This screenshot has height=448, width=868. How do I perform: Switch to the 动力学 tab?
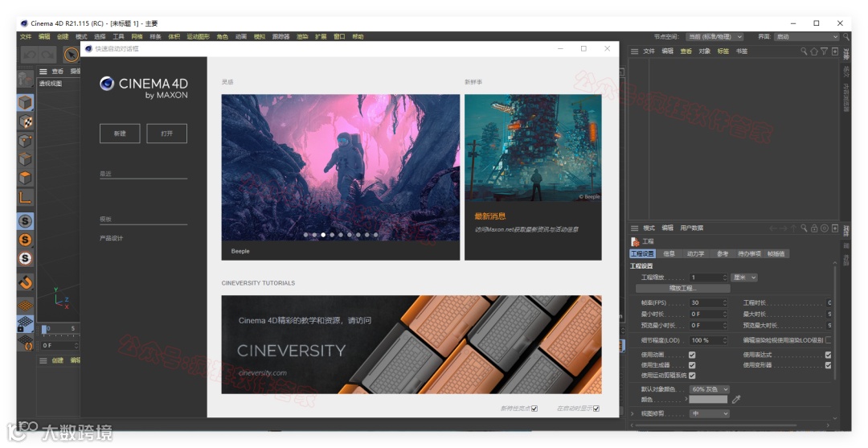coord(695,253)
